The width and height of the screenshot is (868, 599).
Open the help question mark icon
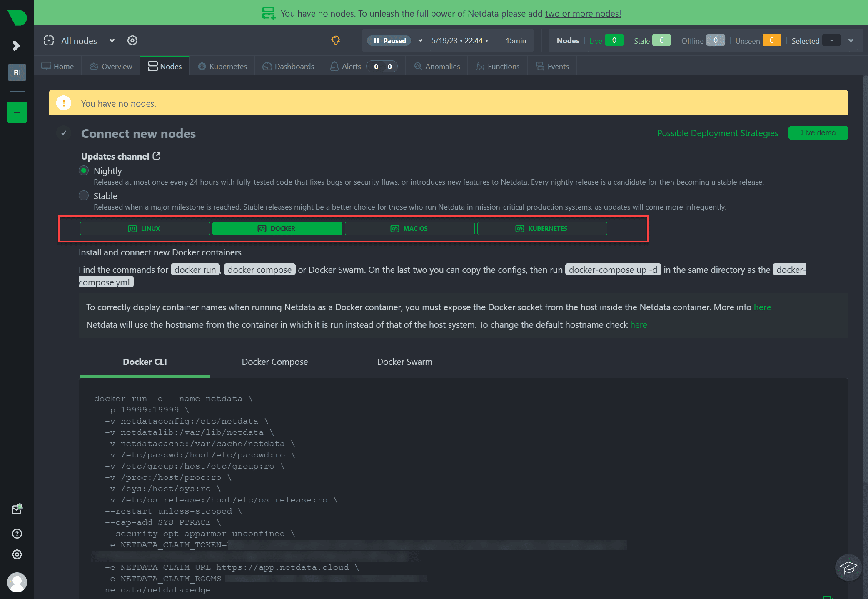[x=17, y=534]
